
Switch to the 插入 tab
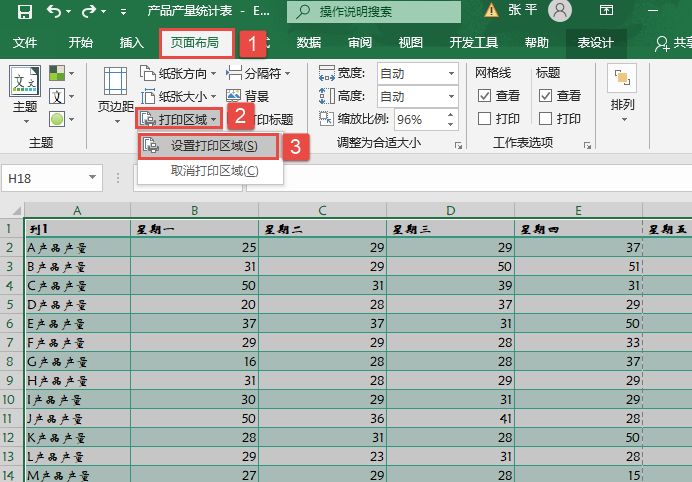click(132, 42)
